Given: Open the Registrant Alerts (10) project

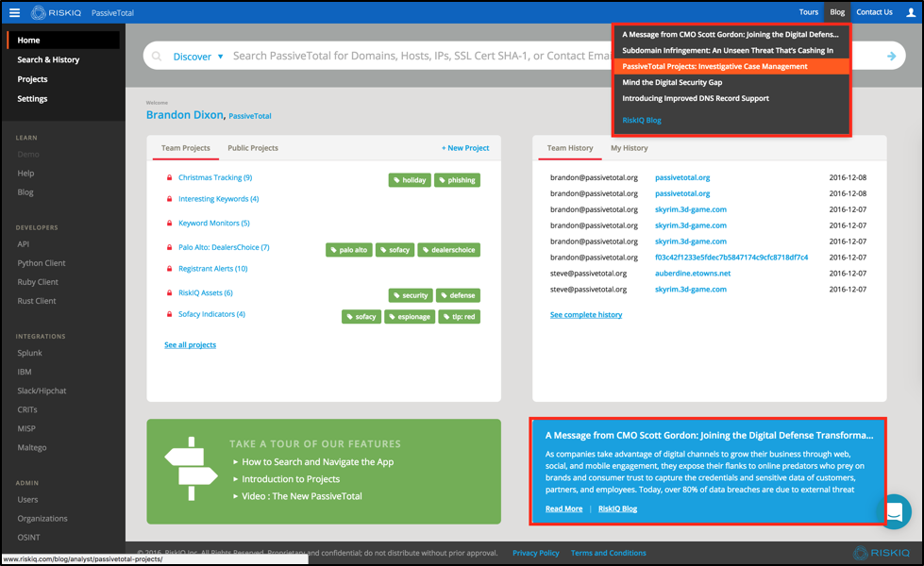Looking at the screenshot, I should coord(212,268).
